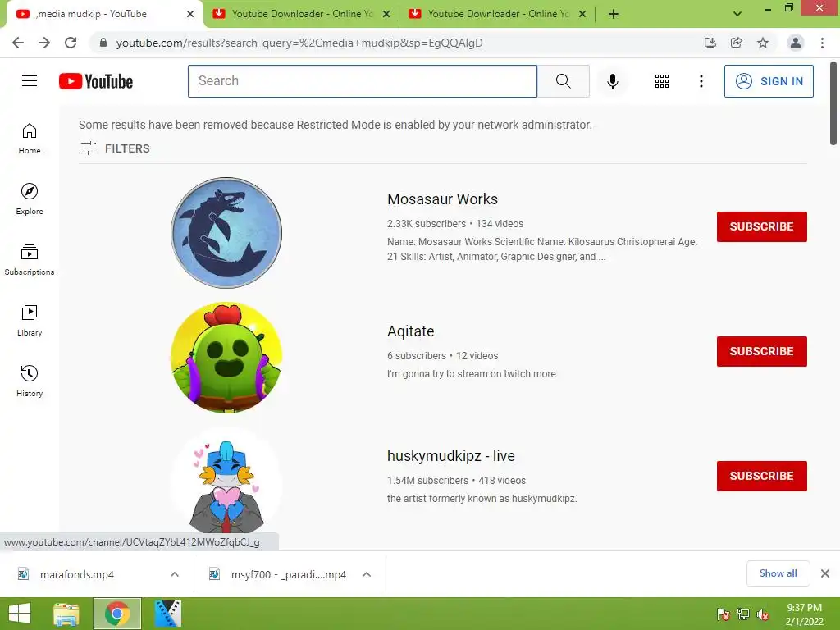Open a new browser tab
This screenshot has height=630, width=840.
(x=614, y=14)
